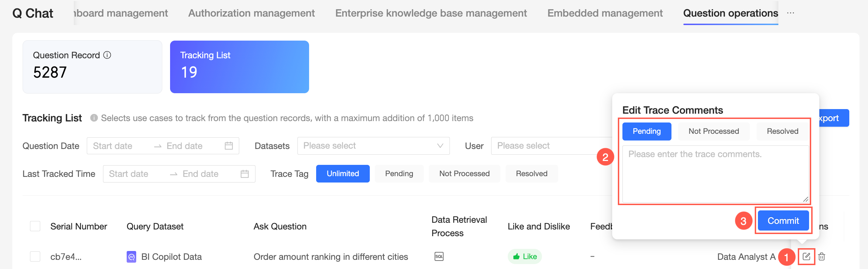This screenshot has height=269, width=868.
Task: Open Enterprise knowledge base management tab
Action: tap(431, 13)
